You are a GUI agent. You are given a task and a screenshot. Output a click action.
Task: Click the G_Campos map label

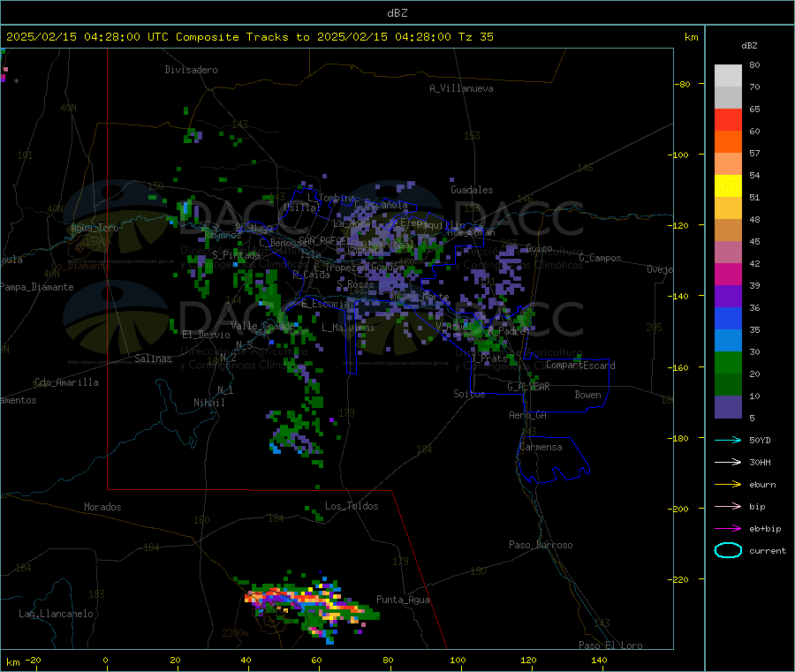pyautogui.click(x=601, y=258)
